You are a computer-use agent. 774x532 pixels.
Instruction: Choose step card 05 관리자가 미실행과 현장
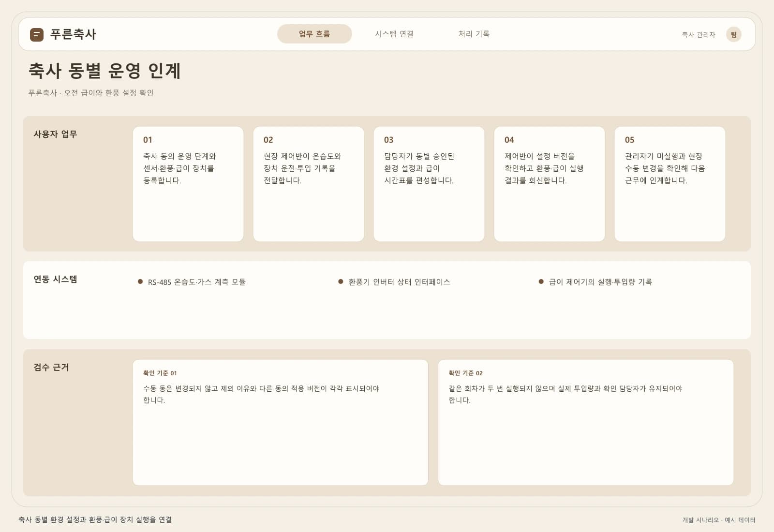670,184
